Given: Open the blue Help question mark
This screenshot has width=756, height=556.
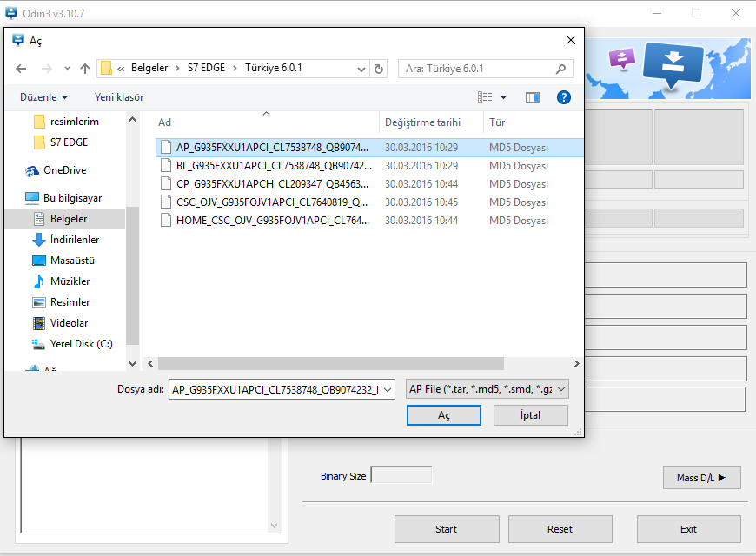Looking at the screenshot, I should pos(563,97).
